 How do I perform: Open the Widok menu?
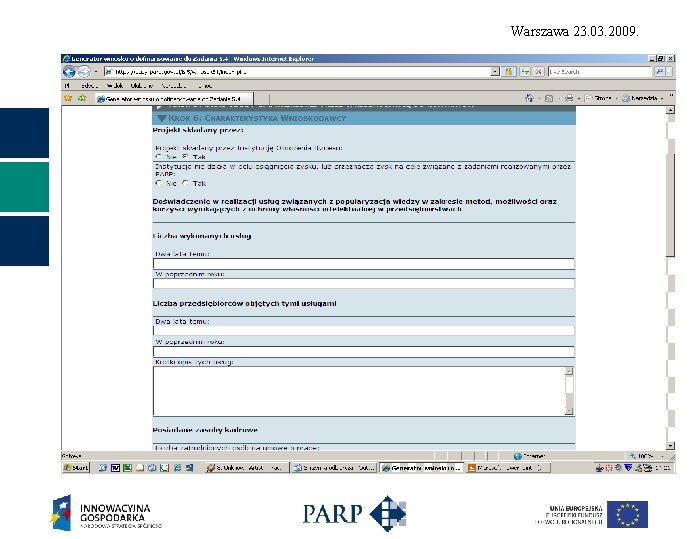pos(115,85)
